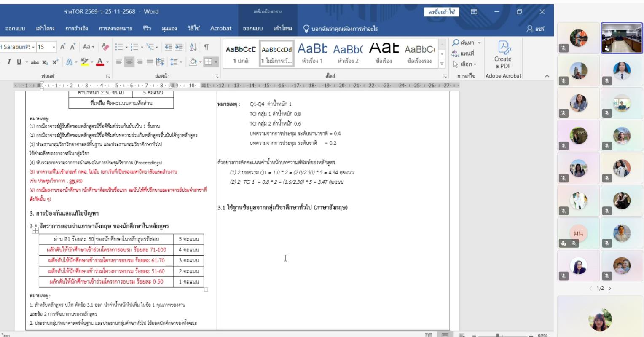Click the Create a PDF Acrobat icon
This screenshot has height=337, width=644.
(503, 54)
